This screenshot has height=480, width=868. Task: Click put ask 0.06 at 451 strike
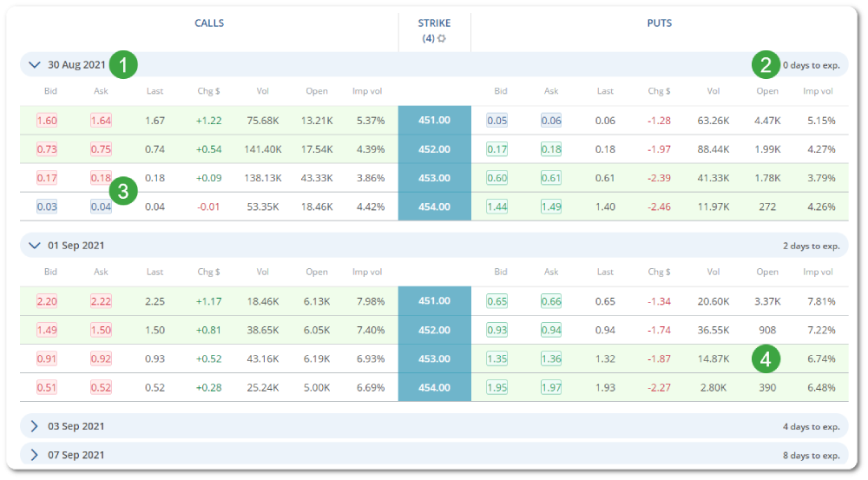click(551, 121)
